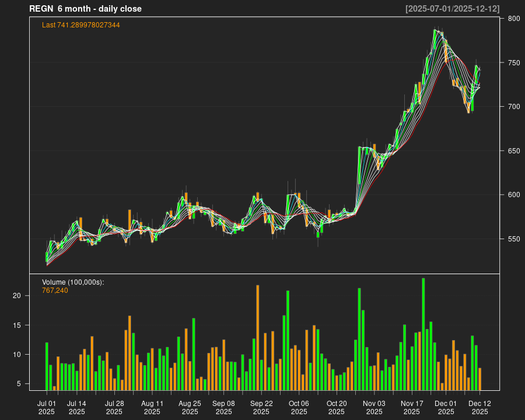525x420 pixels.
Task: Select the date range label in top right
Action: 452,9
